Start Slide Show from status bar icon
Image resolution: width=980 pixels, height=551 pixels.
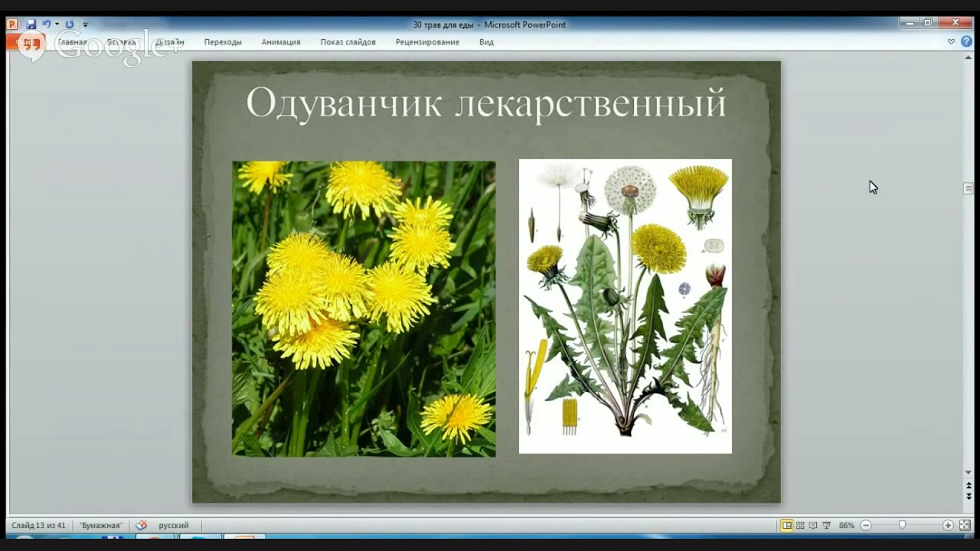pyautogui.click(x=826, y=526)
